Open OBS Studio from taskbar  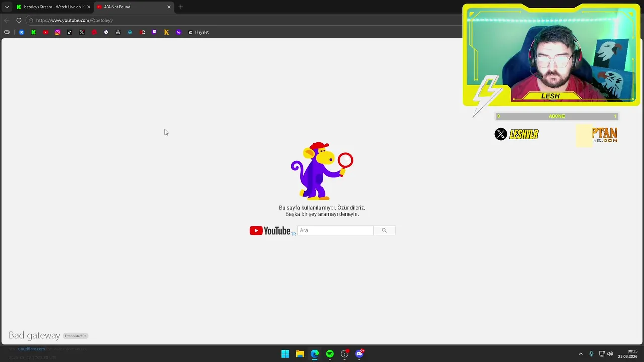click(x=345, y=354)
